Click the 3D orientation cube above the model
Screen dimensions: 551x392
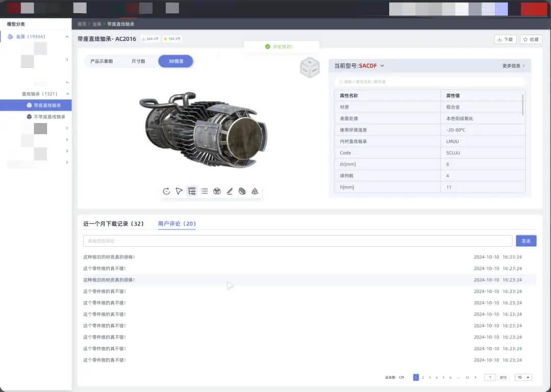coord(310,67)
